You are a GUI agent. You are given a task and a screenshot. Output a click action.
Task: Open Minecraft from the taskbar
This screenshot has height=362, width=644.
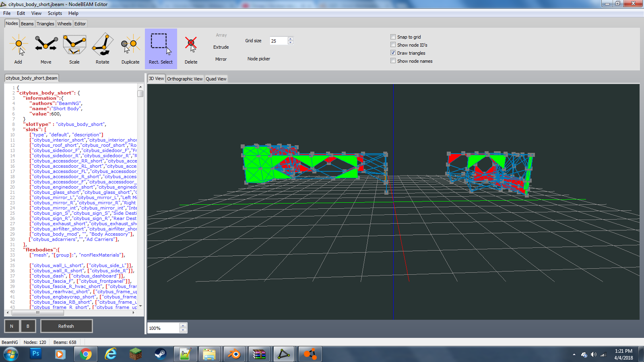coord(135,354)
